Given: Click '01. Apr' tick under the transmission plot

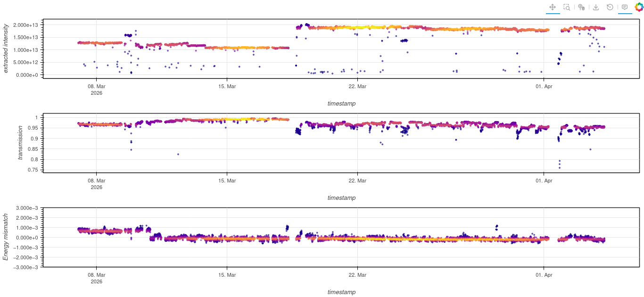Looking at the screenshot, I should pos(544,181).
